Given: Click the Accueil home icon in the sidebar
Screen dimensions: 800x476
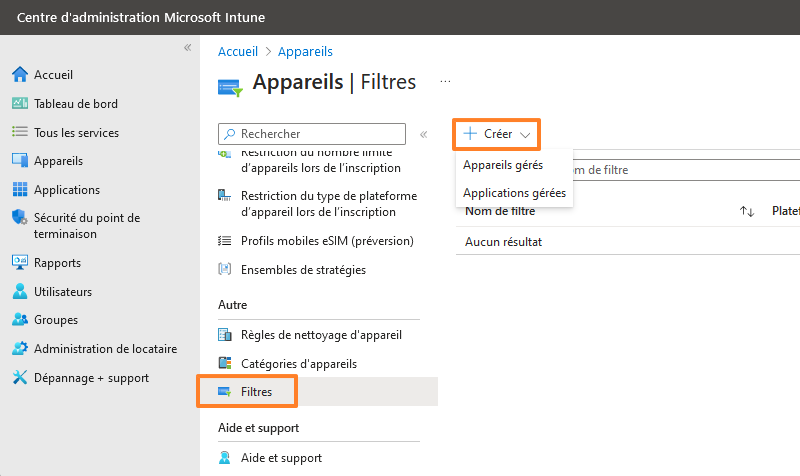Looking at the screenshot, I should (20, 74).
